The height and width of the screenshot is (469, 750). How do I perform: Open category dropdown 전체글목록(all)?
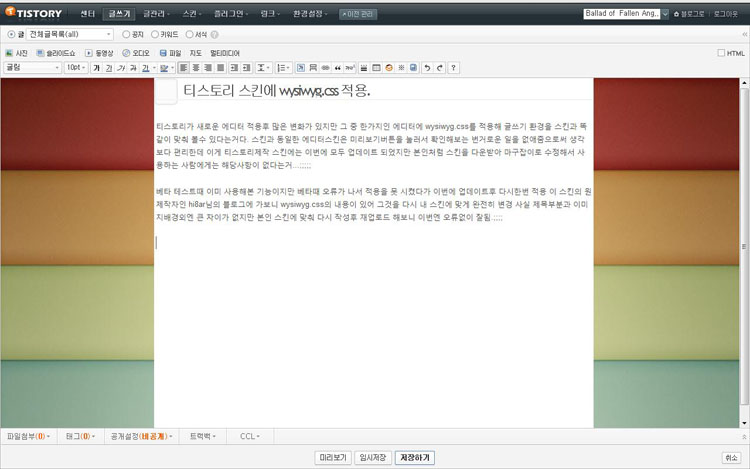pyautogui.click(x=70, y=34)
